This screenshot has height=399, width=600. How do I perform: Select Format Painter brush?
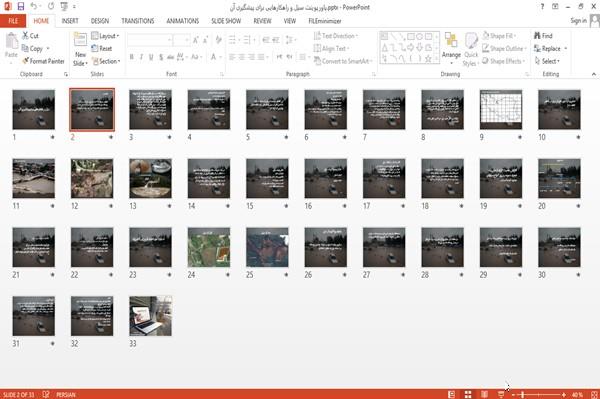pos(43,61)
